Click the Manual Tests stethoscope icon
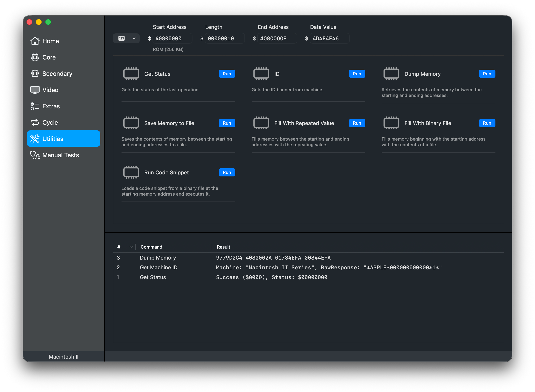535x392 pixels. point(35,155)
